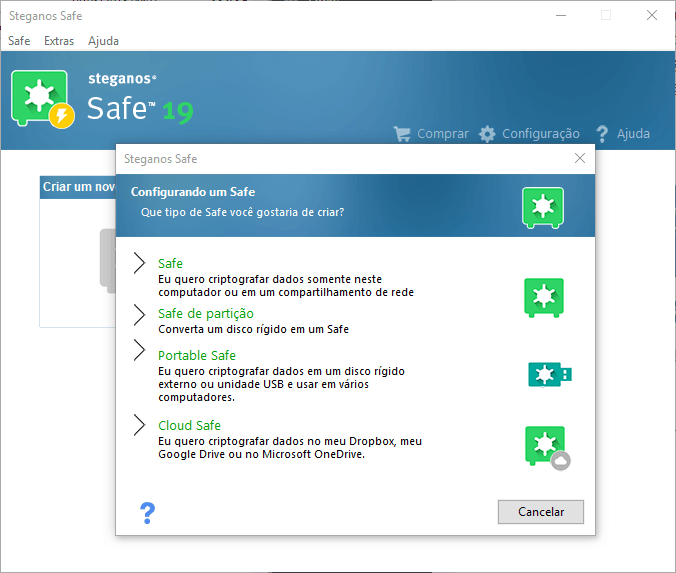Open the Comprar link

pos(443,134)
